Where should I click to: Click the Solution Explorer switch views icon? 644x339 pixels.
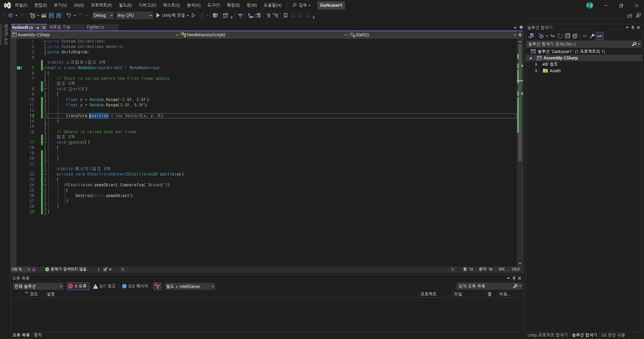(x=531, y=36)
